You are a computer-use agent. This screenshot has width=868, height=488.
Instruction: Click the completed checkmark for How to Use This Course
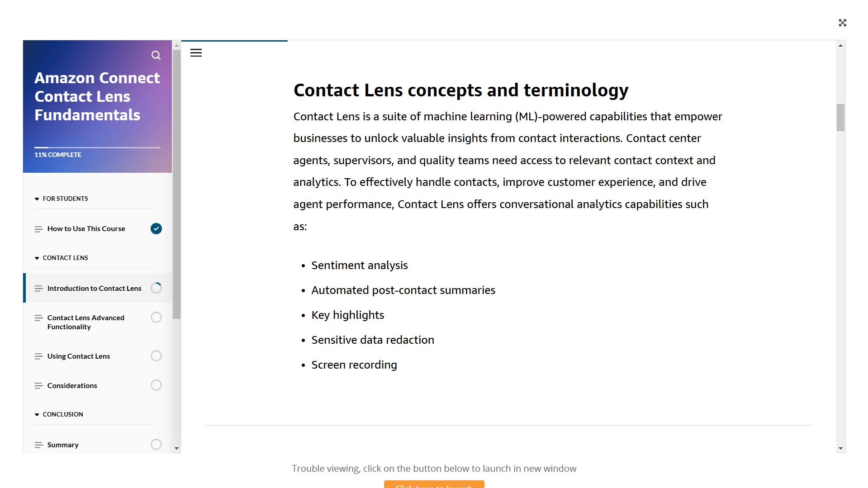pyautogui.click(x=156, y=229)
